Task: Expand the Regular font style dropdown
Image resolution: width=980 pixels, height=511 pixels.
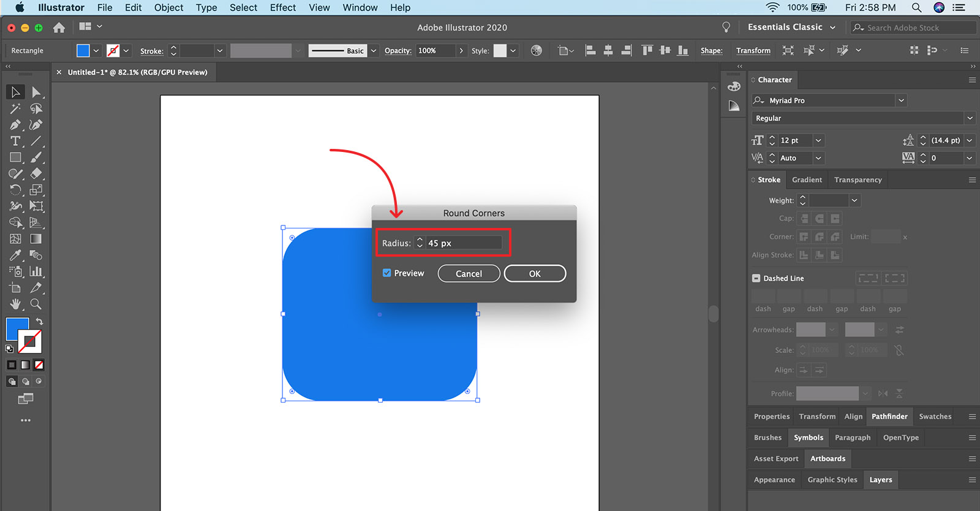Action: click(970, 118)
